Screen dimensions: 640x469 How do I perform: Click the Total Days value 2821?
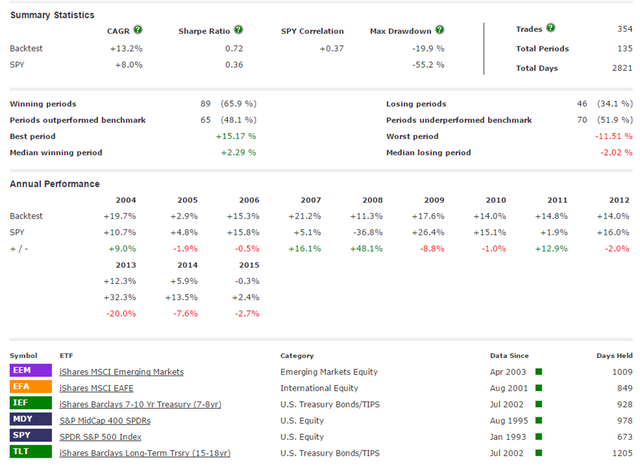(x=622, y=68)
